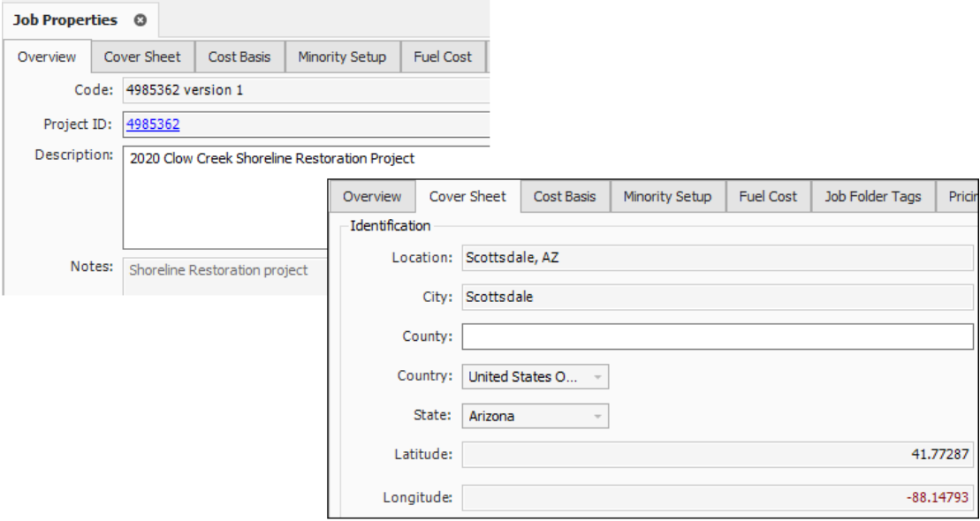Click the Notes field with Shoreline Restoration text
Screen dimensions: 980x521
point(221,271)
